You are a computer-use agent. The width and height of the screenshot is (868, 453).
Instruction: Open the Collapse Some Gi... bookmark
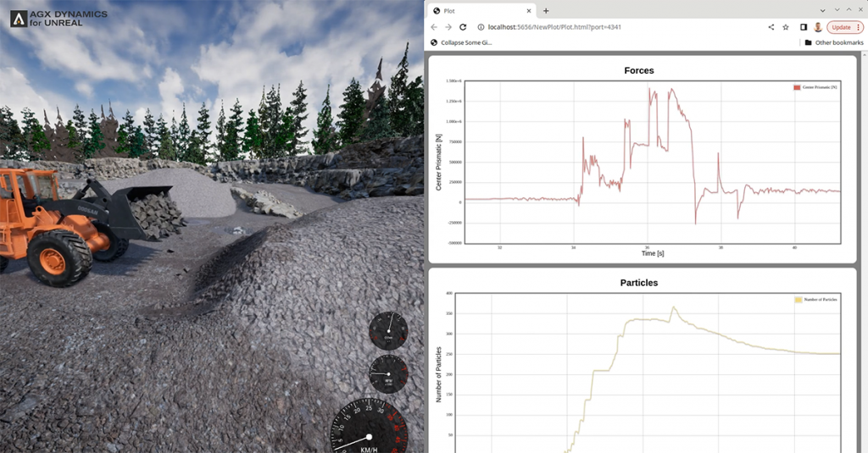point(461,42)
